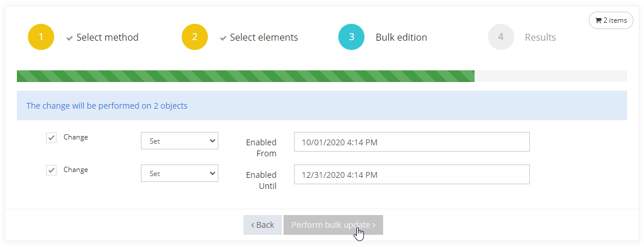Click the step 4 gray circle
644x247 pixels.
501,37
